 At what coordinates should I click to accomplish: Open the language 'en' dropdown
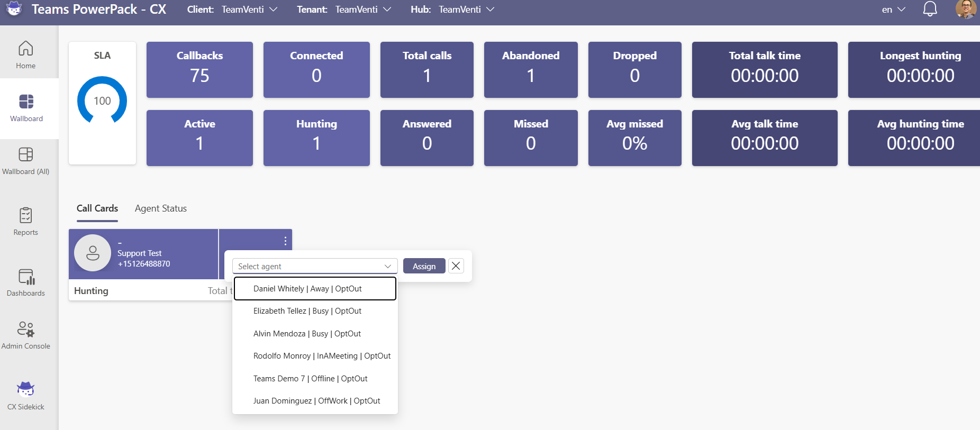(x=894, y=10)
